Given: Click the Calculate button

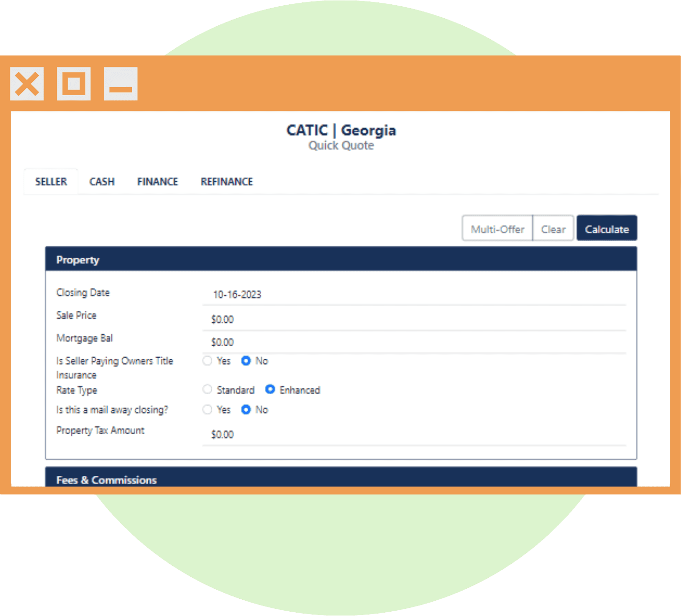Looking at the screenshot, I should click(607, 228).
